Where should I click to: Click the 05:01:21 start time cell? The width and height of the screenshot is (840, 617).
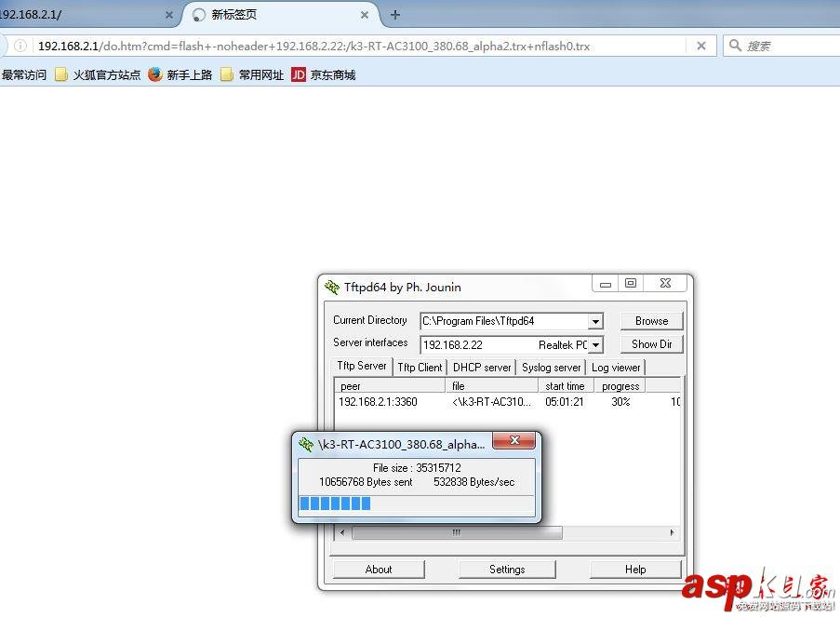565,401
